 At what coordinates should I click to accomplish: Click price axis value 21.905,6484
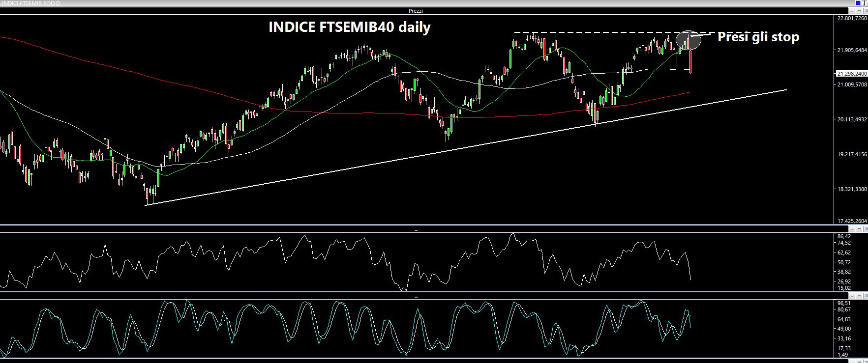pyautogui.click(x=852, y=50)
